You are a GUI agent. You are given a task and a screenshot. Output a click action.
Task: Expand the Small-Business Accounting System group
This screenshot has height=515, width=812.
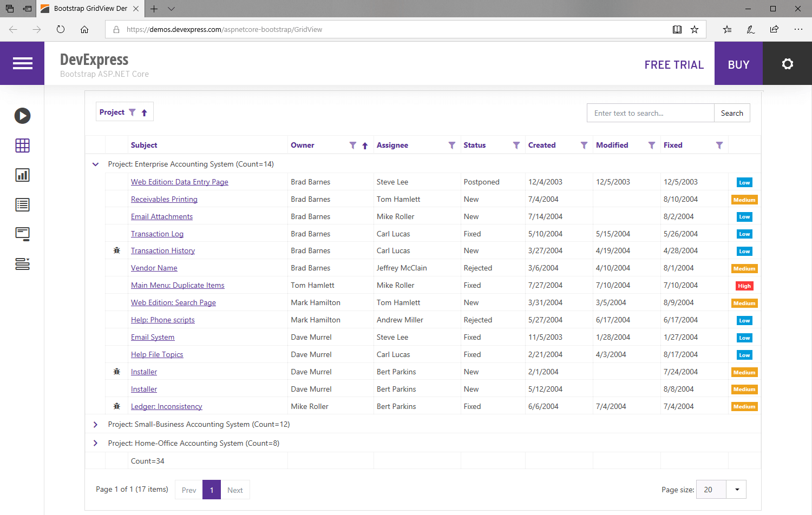(x=96, y=425)
